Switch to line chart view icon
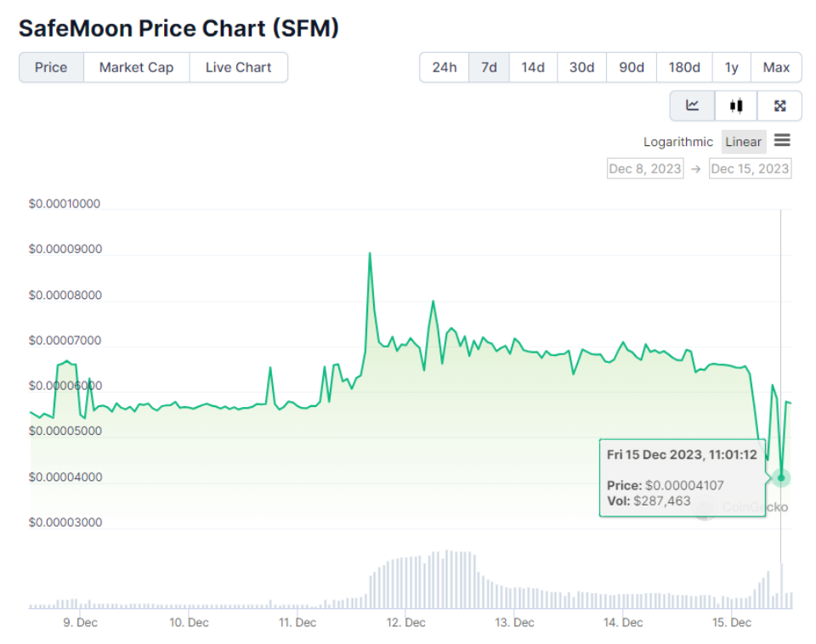816x644 pixels. [692, 105]
